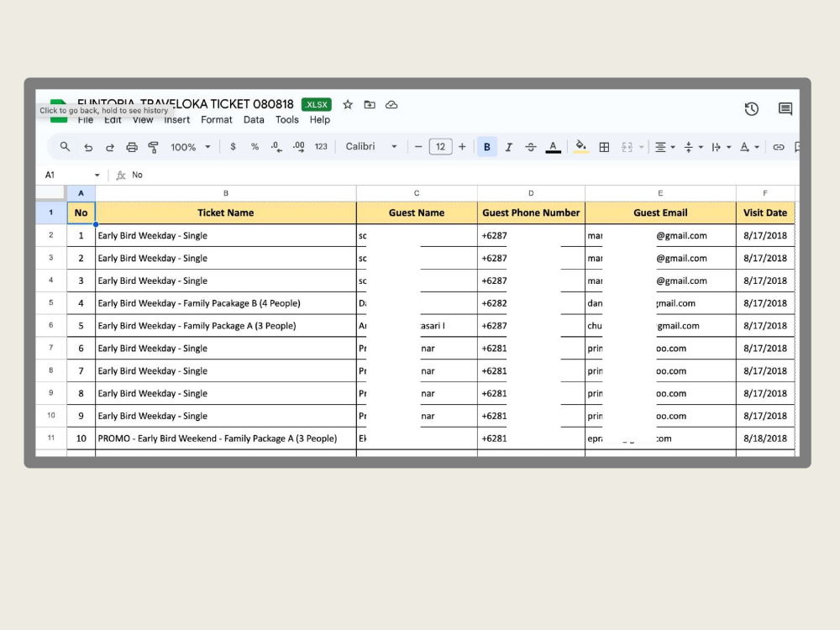
Task: Open the fill color picker
Action: [580, 147]
